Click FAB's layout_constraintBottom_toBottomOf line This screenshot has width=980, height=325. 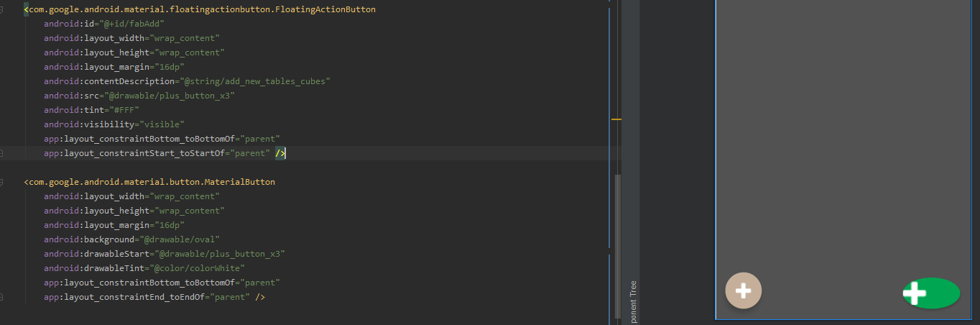pos(162,139)
